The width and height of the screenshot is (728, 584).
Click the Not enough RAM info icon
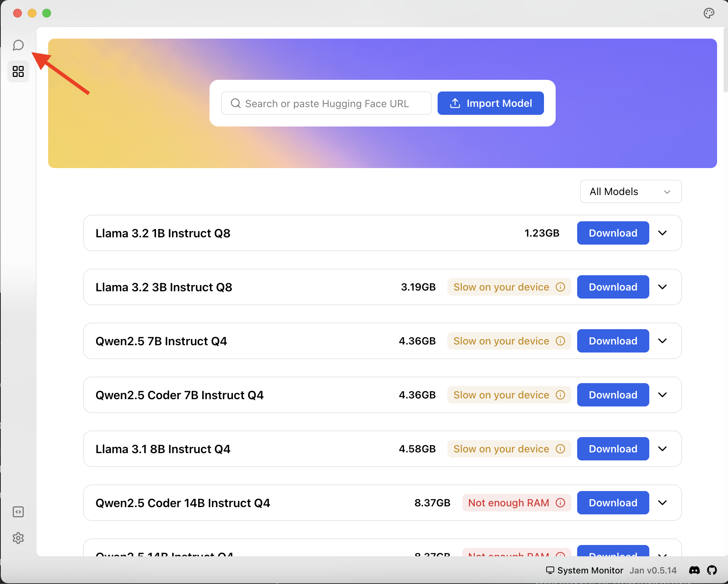(x=560, y=503)
